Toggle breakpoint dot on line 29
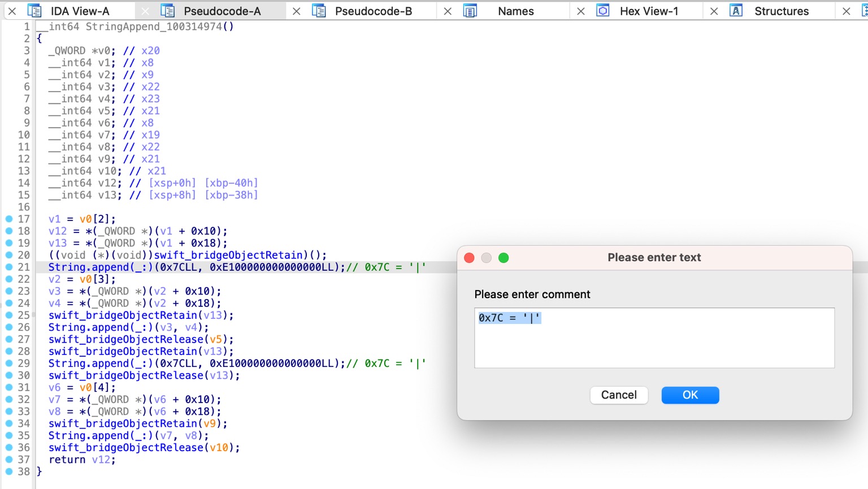Viewport: 868px width, 489px height. click(x=9, y=363)
